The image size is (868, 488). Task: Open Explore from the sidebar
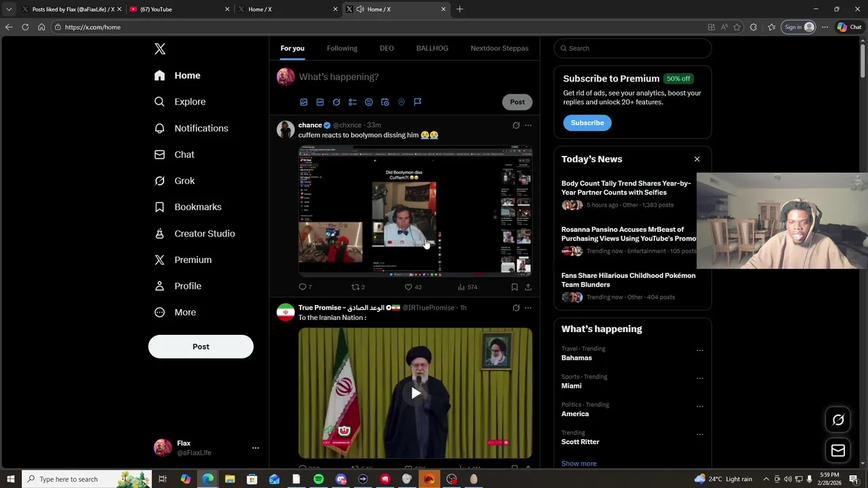[180, 102]
